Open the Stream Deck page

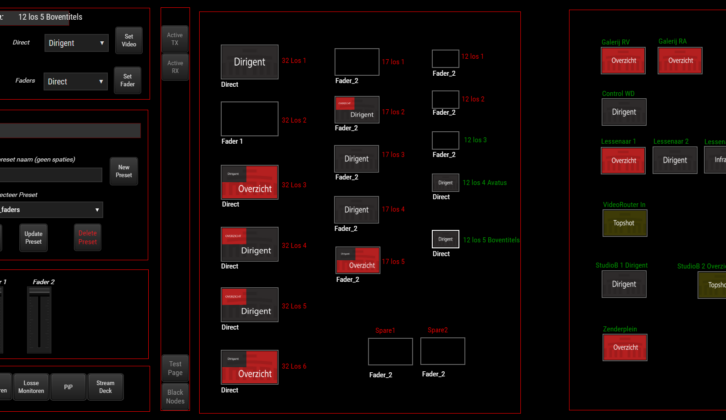105,386
